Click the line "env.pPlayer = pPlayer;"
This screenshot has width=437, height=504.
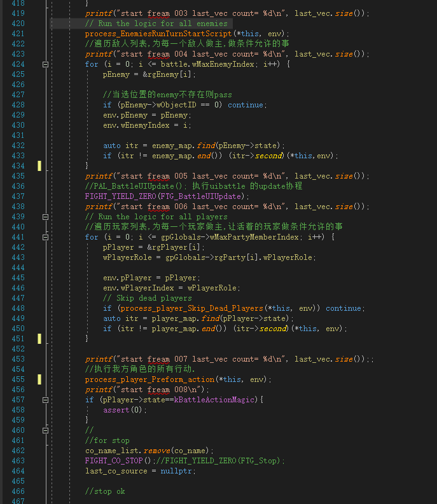tap(151, 278)
